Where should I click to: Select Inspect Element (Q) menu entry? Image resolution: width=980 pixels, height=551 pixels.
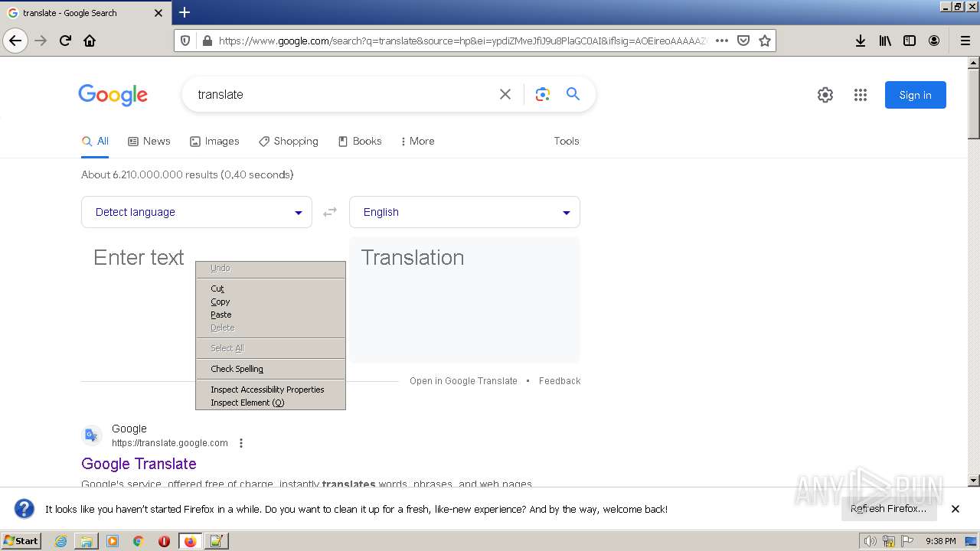pyautogui.click(x=270, y=403)
